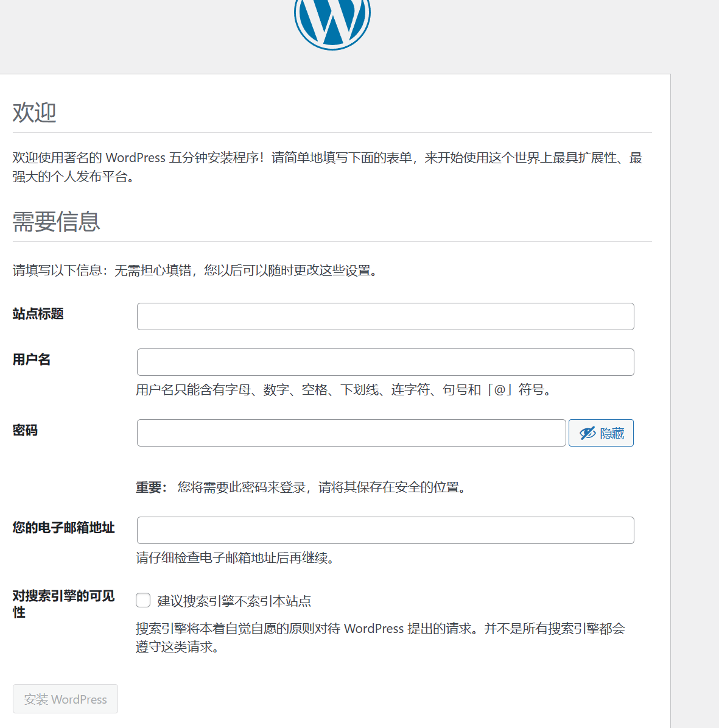This screenshot has width=719, height=728.
Task: Click the 建议搜索引擎不索引本站点 label text
Action: pyautogui.click(x=234, y=601)
